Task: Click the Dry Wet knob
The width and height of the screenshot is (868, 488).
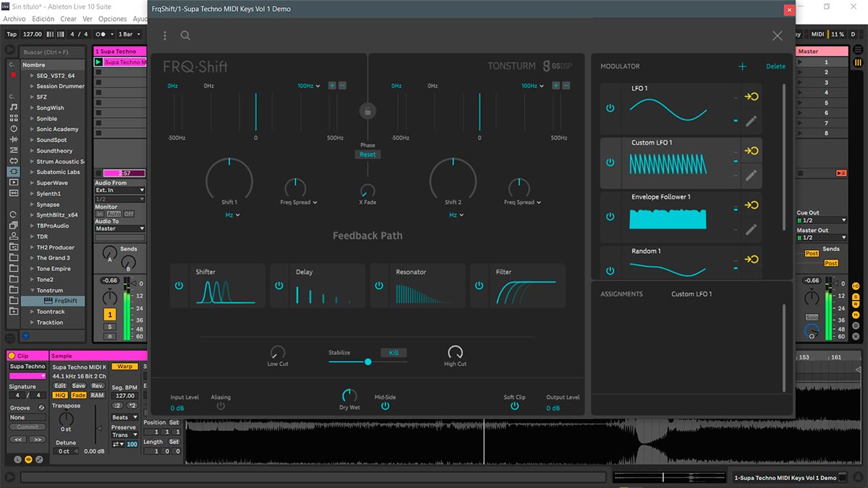Action: [x=349, y=395]
